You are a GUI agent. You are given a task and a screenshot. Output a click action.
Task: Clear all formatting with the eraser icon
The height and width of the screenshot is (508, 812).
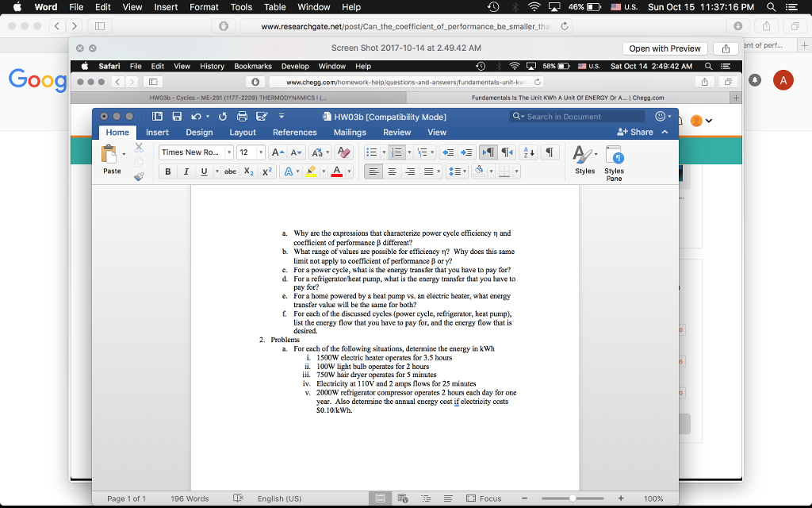(x=344, y=153)
